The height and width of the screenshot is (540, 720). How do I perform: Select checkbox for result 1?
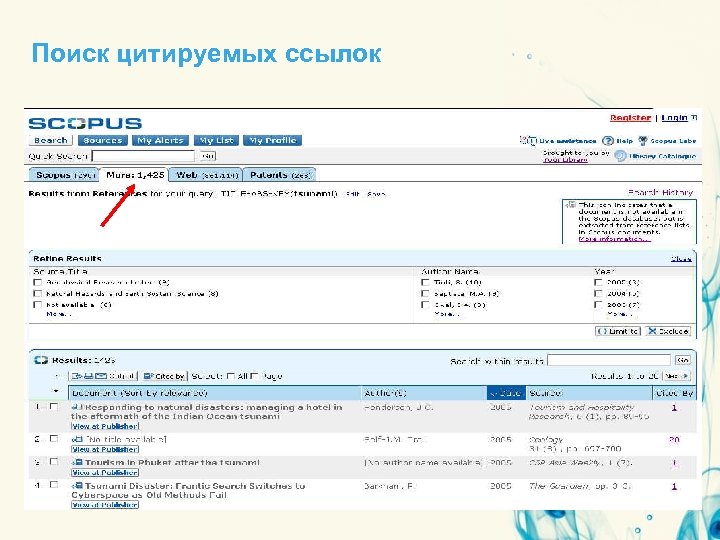click(54, 406)
